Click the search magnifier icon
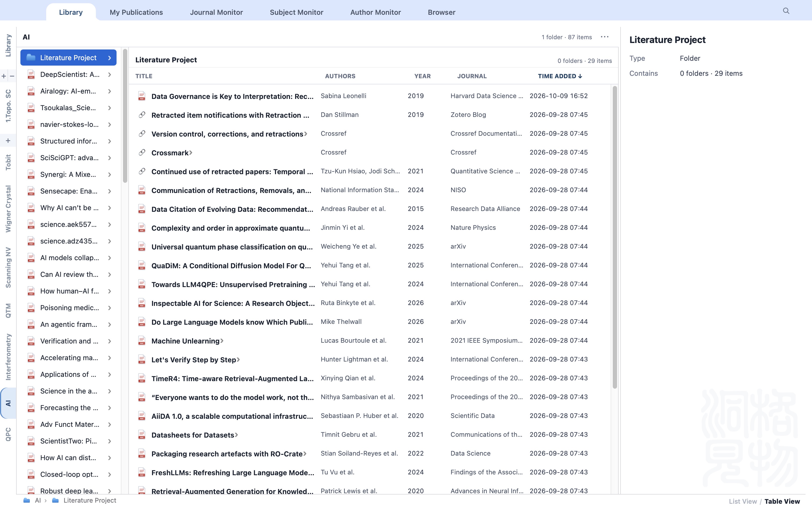 point(786,11)
